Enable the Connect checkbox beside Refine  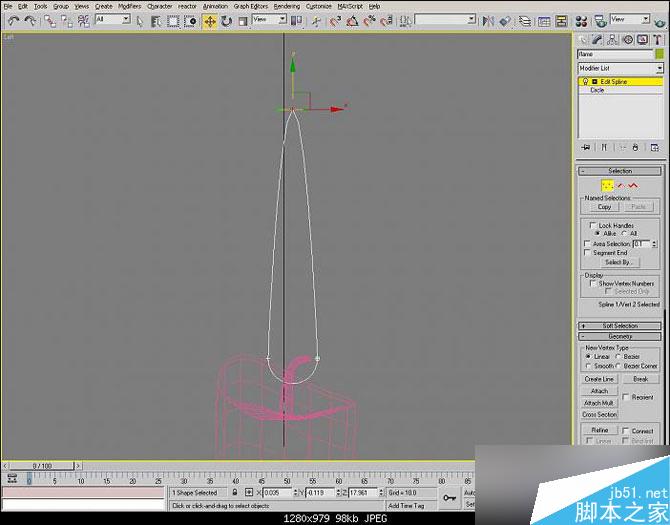(626, 431)
